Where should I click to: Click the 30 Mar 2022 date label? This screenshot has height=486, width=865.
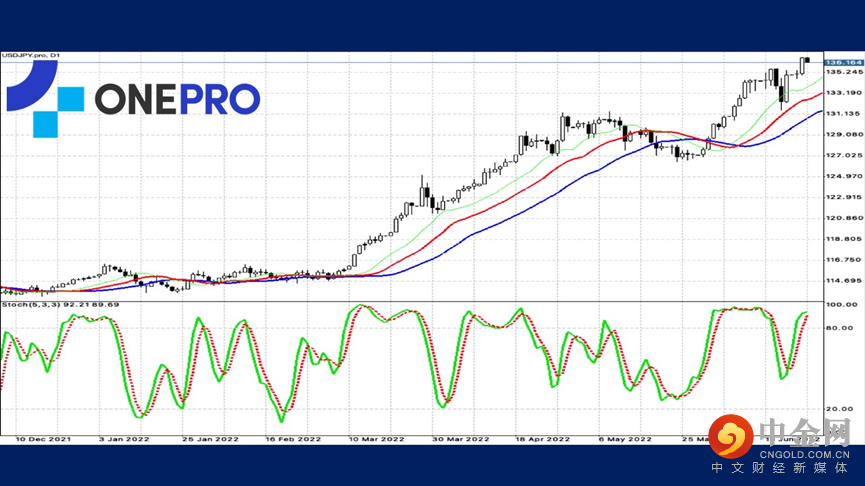coord(461,439)
